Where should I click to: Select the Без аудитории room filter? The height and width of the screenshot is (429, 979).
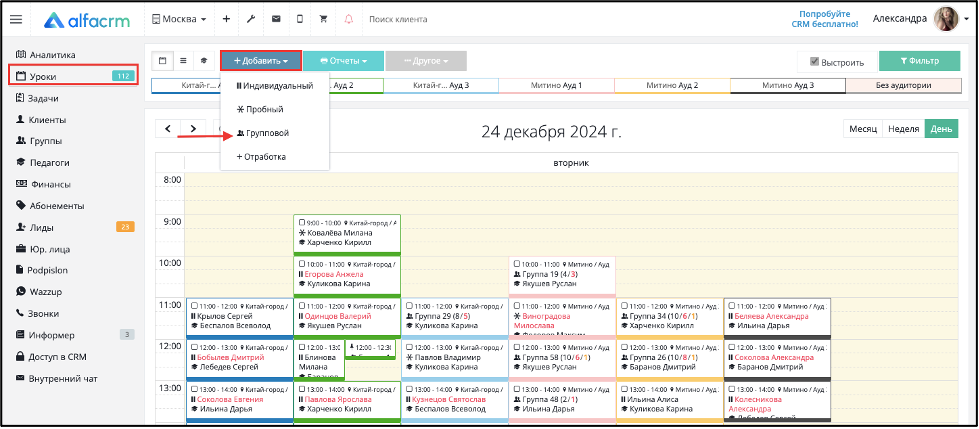click(903, 86)
